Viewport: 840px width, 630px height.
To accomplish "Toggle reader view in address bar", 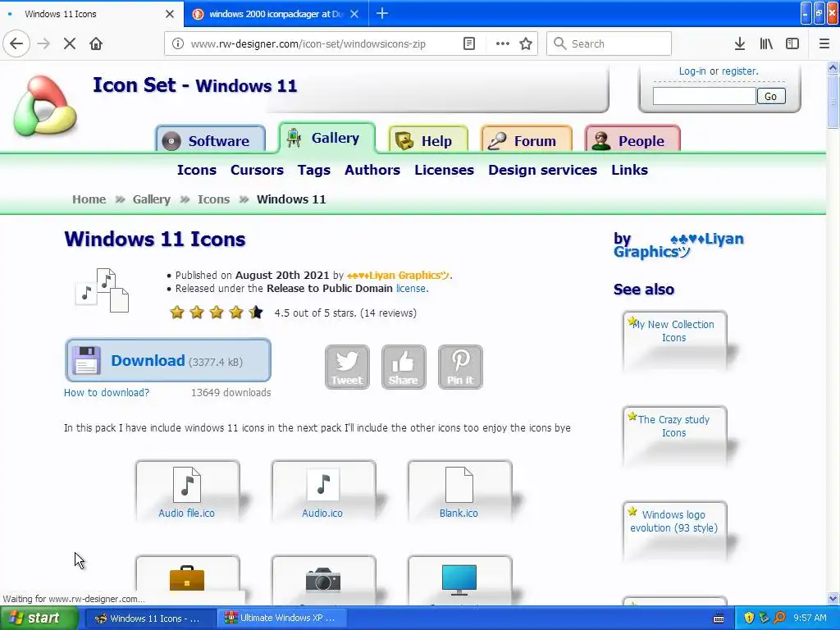I will 469,43.
